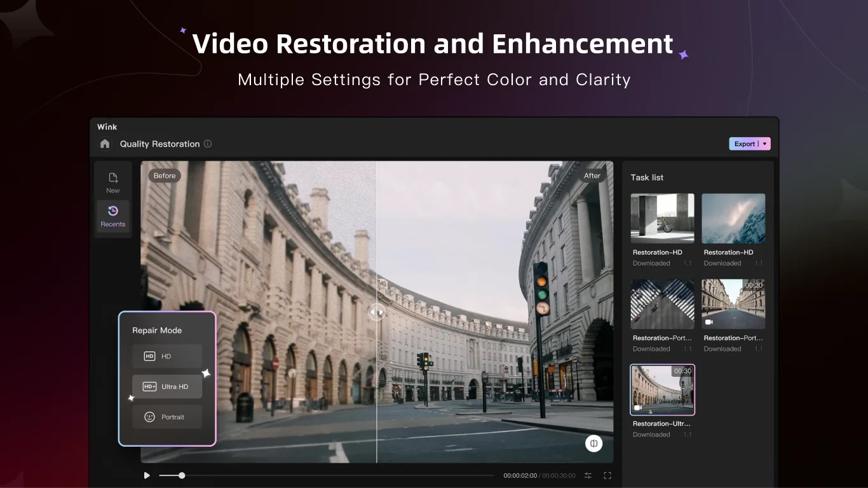Go to the home icon
This screenshot has height=488, width=868.
[x=105, y=144]
